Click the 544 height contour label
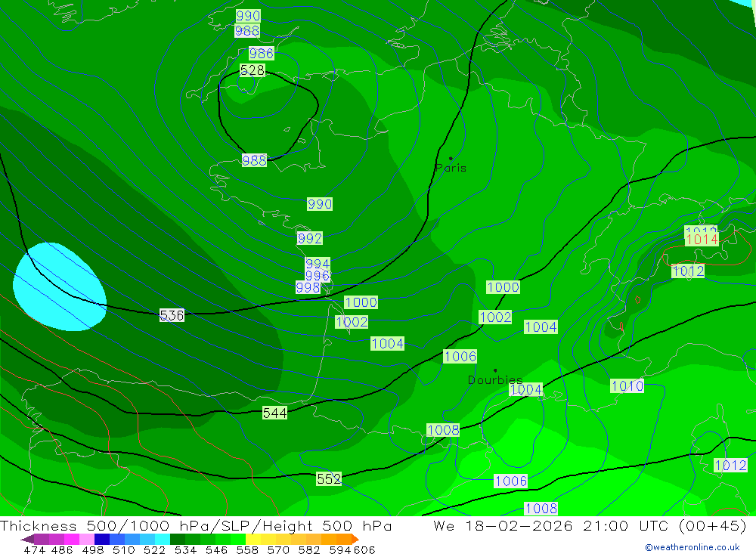This screenshot has width=756, height=554. tap(274, 413)
